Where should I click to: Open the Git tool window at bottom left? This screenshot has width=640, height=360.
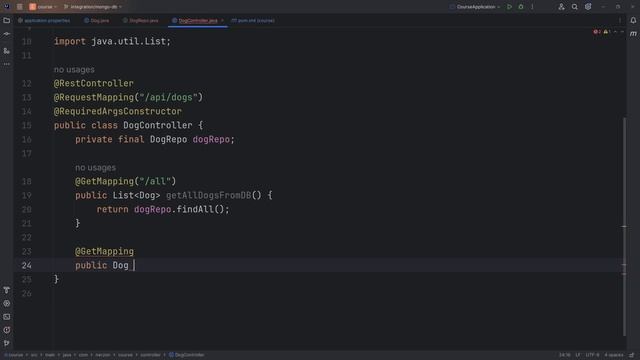click(7, 343)
